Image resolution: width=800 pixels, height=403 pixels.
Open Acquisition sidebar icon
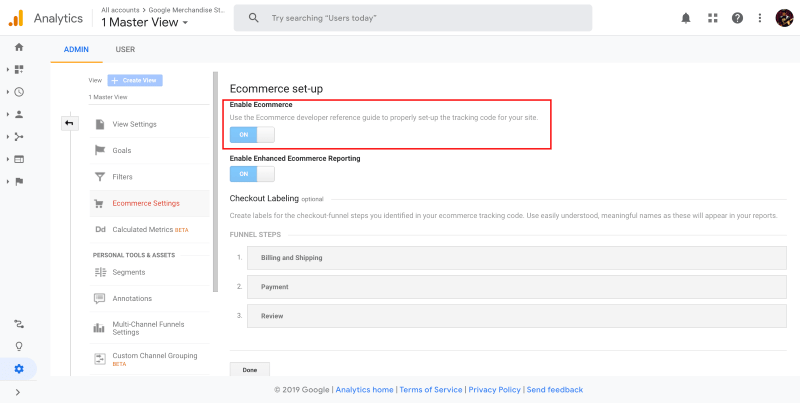19,137
